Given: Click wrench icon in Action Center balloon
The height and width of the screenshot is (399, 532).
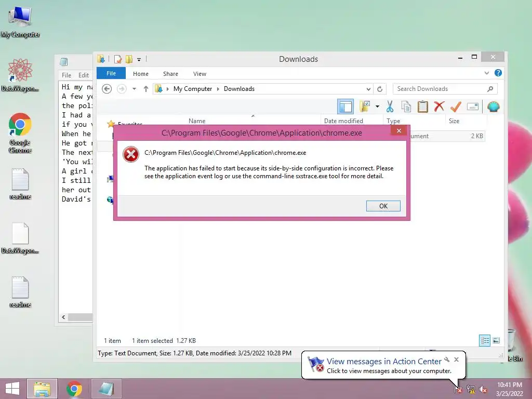Looking at the screenshot, I should coord(447,360).
